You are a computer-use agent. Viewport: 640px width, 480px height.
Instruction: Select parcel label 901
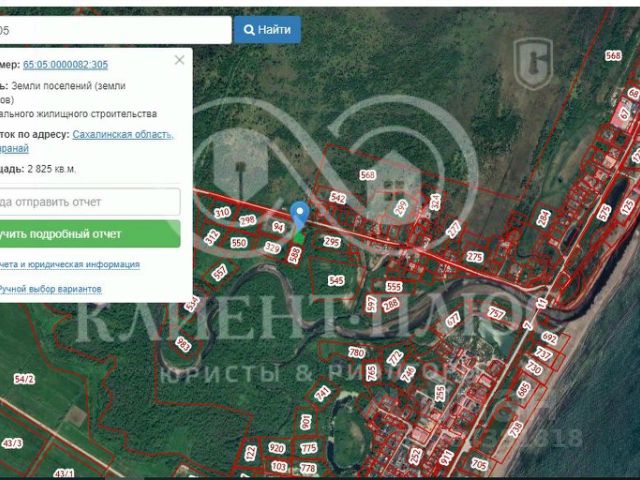point(305,422)
